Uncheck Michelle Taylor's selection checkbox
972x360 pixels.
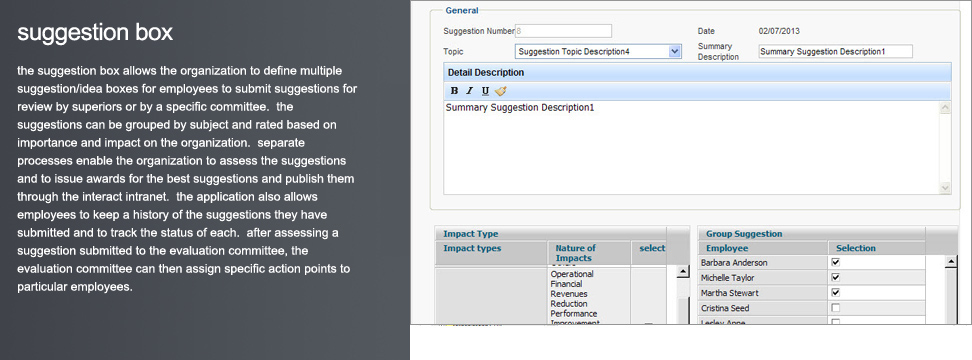tap(835, 278)
